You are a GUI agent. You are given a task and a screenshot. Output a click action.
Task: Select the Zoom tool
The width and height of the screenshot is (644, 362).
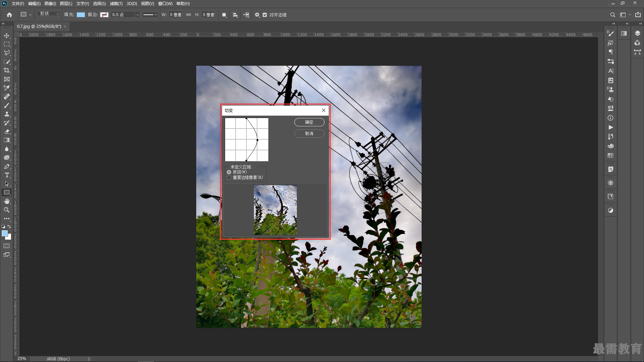(7, 210)
